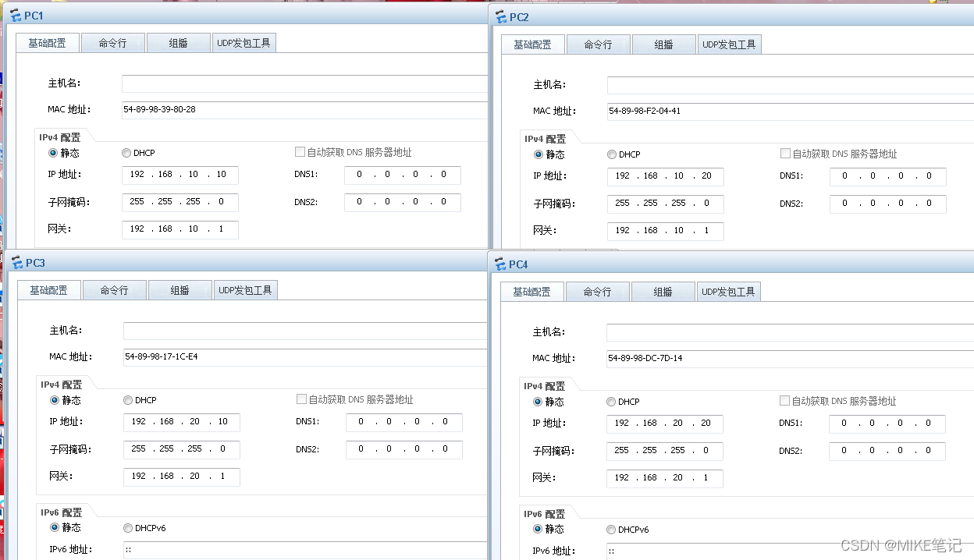This screenshot has width=974, height=560.
Task: Click the 主机名 field in PC1
Action: pyautogui.click(x=304, y=83)
